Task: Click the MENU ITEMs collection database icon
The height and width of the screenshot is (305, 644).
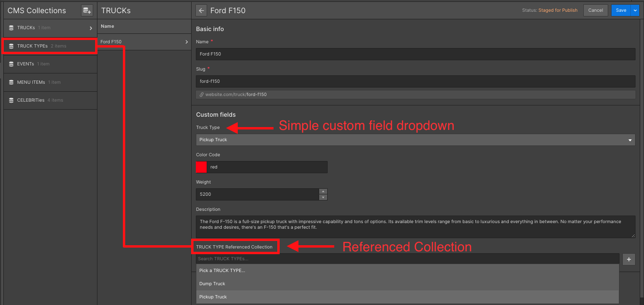Action: [11, 82]
